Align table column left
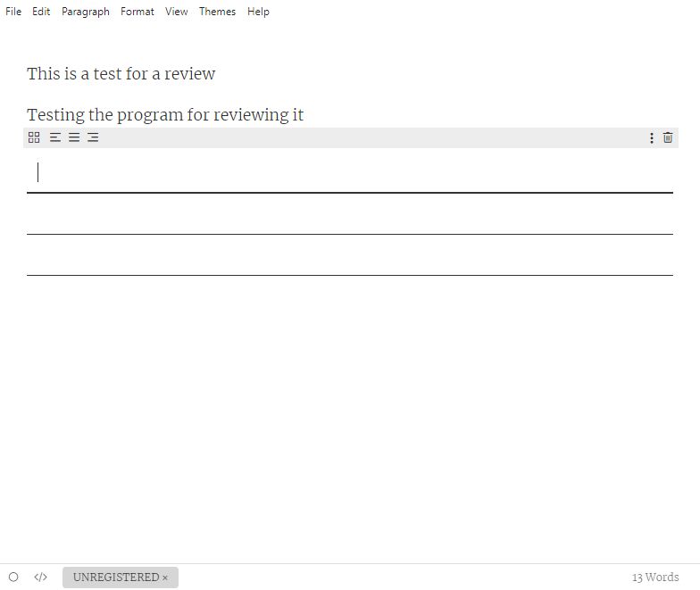 point(55,137)
